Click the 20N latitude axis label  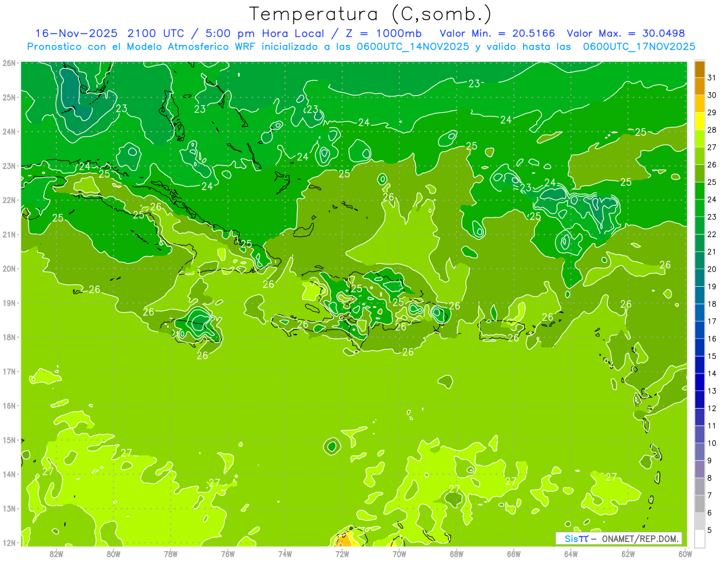click(9, 269)
